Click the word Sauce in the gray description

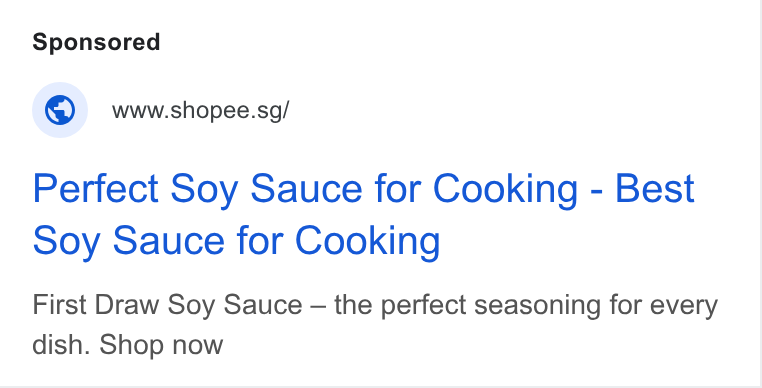coord(262,305)
